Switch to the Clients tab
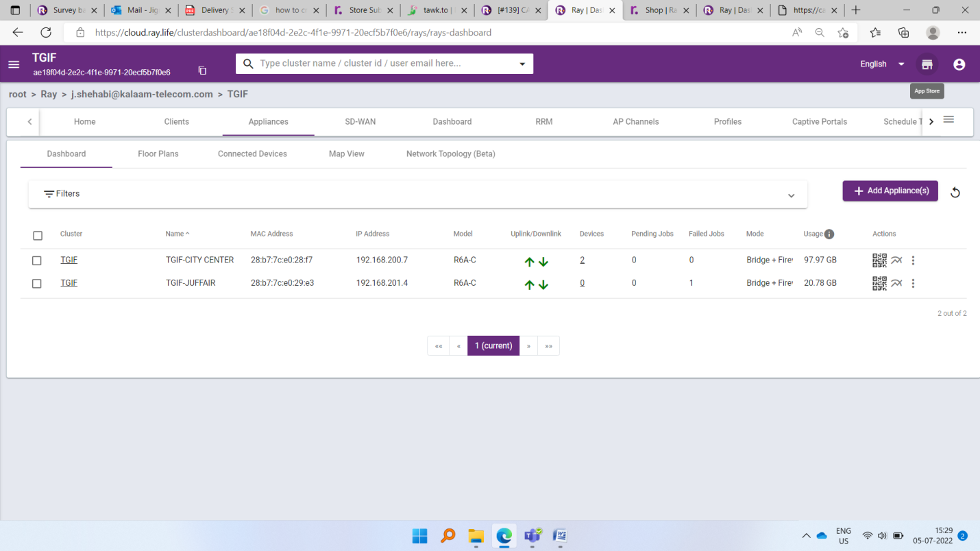 point(177,121)
